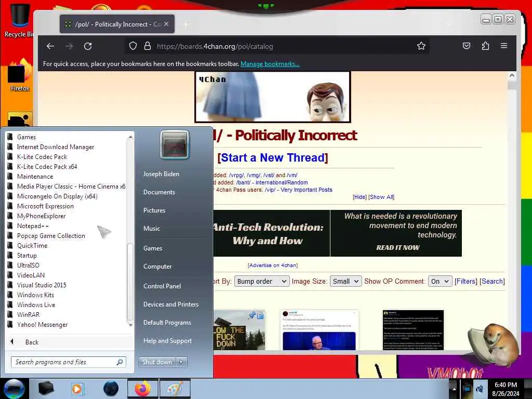This screenshot has height=399, width=532.
Task: Click the 4chan Woody banner image
Action: click(x=273, y=97)
